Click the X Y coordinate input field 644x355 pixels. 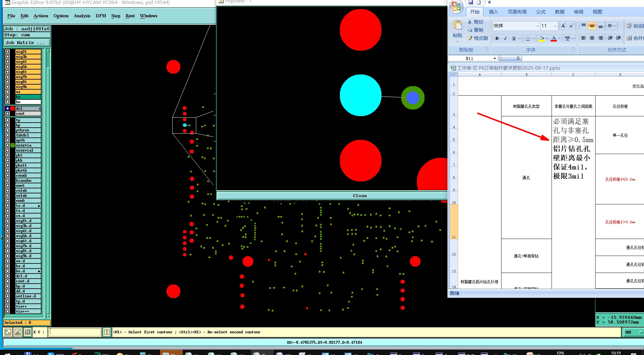pos(75,332)
